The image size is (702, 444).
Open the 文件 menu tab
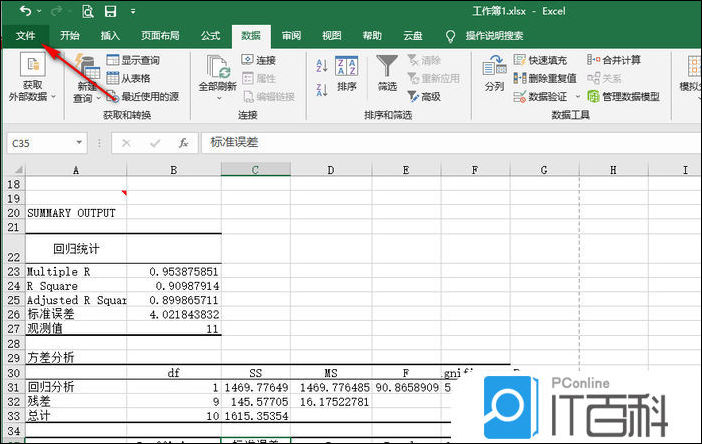point(26,35)
